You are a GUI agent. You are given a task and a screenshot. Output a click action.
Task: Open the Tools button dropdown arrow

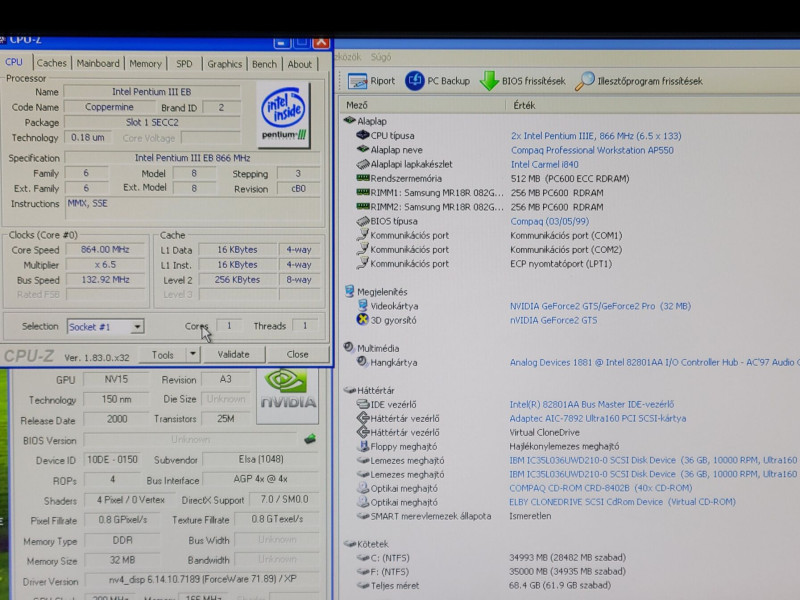coord(193,354)
